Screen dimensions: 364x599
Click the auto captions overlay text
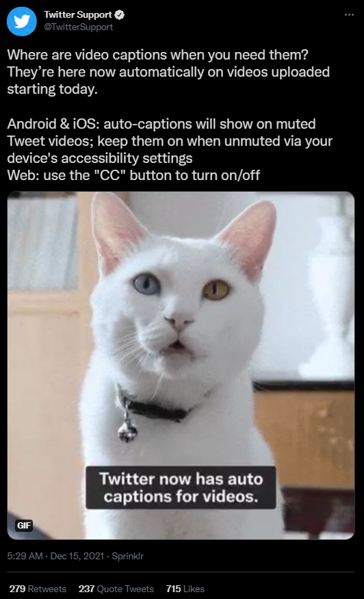point(181,487)
